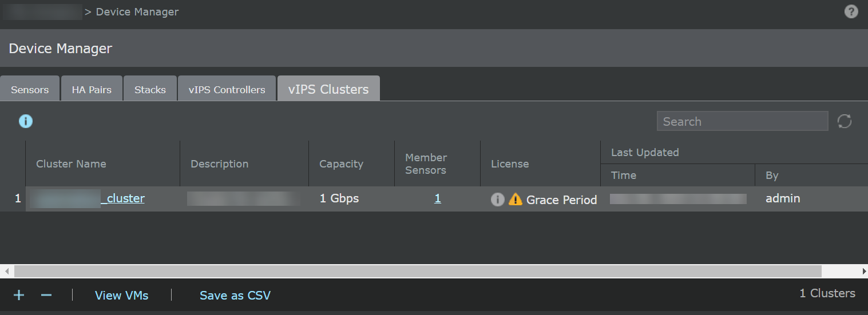Add a new cluster with plus icon
This screenshot has height=315, width=868.
click(19, 295)
